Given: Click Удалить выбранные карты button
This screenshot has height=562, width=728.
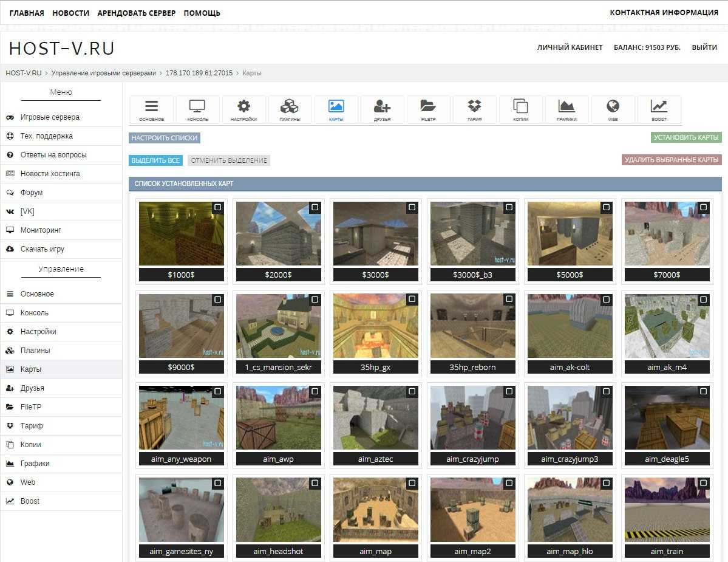Looking at the screenshot, I should [672, 160].
